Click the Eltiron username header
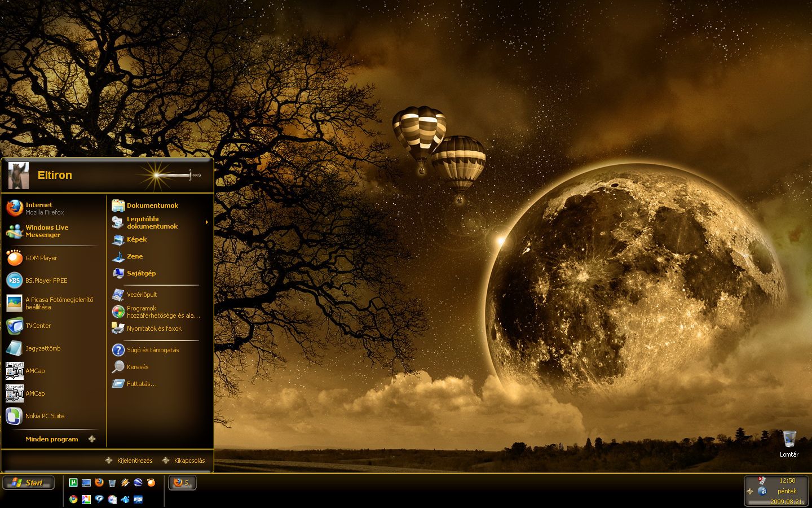 55,175
